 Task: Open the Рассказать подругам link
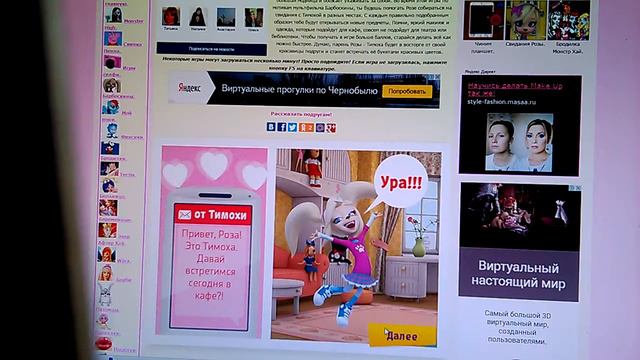[x=301, y=114]
